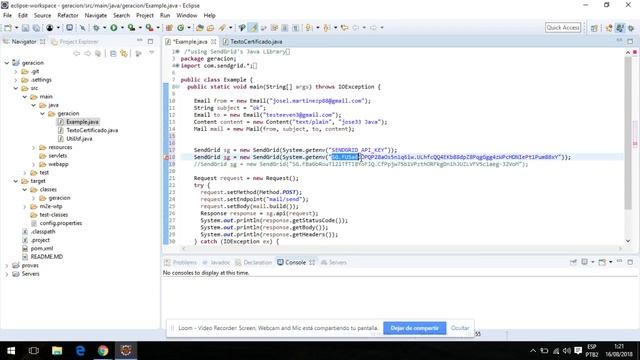This screenshot has width=640, height=360.
Task: Toggle Mark Occurrences toolbar icon
Action: 253,28
